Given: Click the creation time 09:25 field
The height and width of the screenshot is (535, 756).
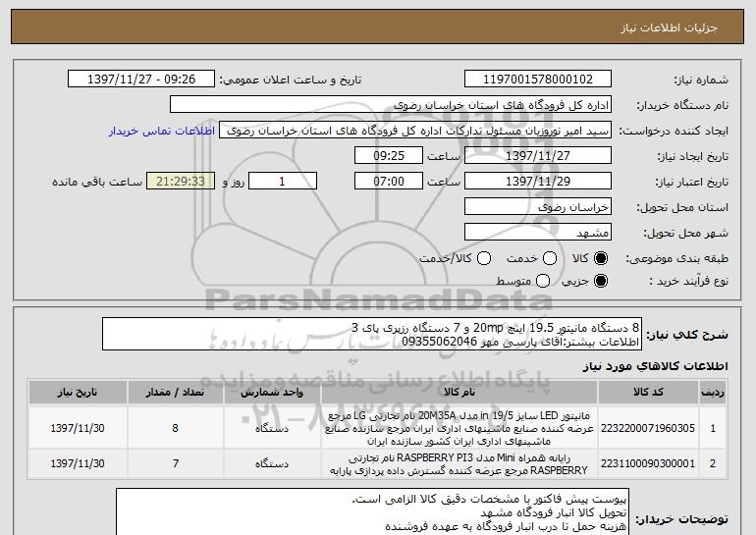Looking at the screenshot, I should (x=389, y=156).
